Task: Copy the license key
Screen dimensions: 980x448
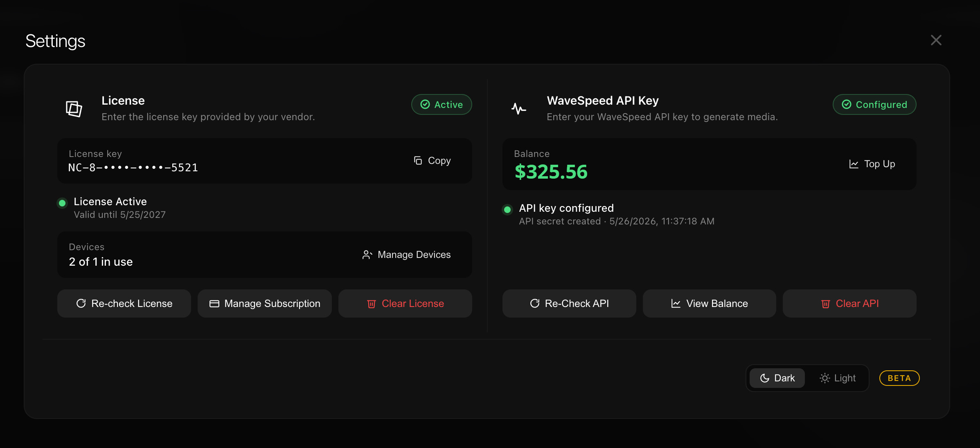Action: coord(432,161)
